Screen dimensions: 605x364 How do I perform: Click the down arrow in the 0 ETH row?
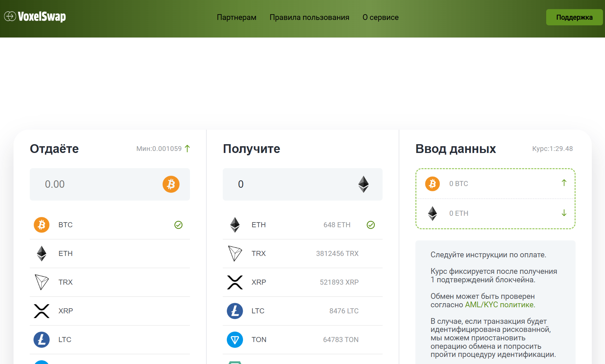click(x=564, y=213)
